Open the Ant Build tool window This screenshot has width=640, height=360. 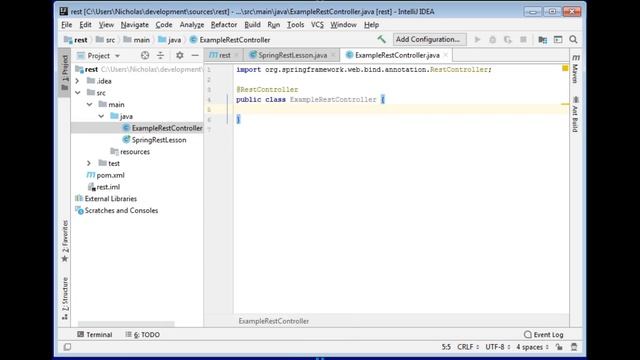point(576,114)
